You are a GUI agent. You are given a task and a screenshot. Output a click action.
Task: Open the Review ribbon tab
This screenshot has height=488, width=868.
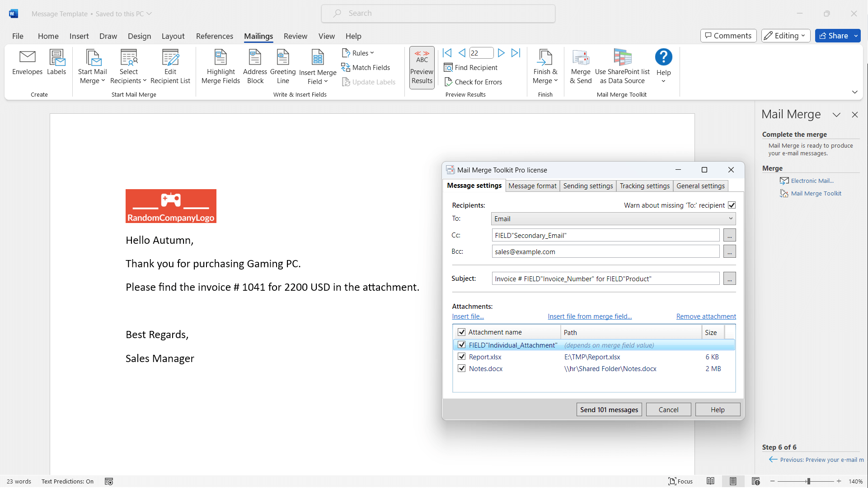[x=295, y=36]
